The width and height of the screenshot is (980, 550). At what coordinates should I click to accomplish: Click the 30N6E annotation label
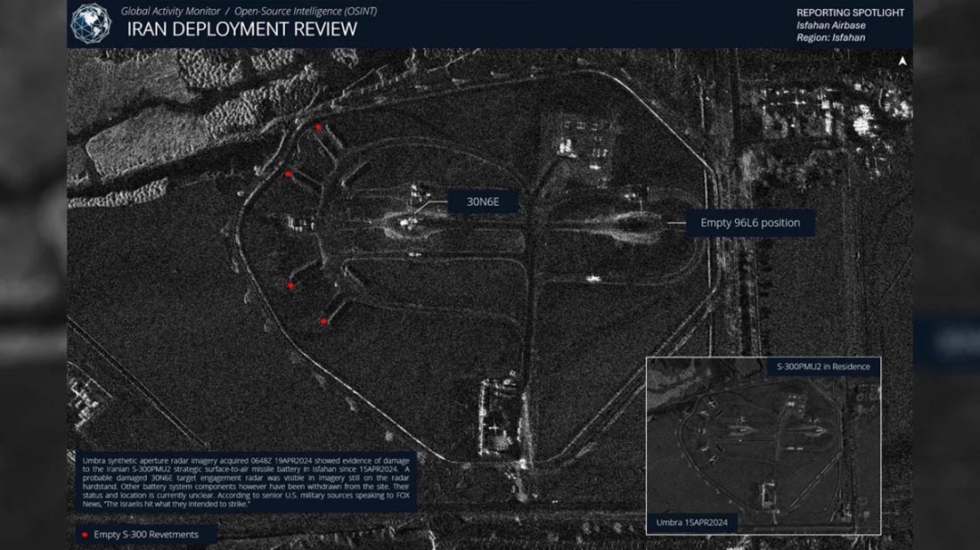482,201
